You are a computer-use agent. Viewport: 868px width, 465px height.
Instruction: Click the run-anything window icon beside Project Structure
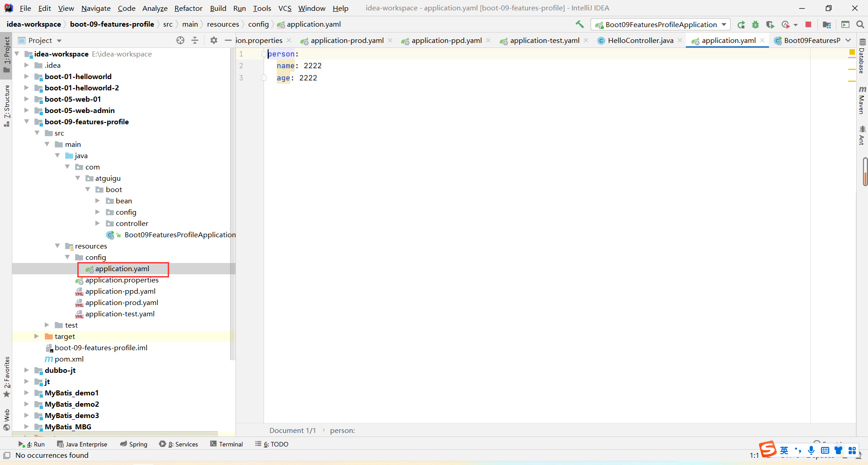tap(845, 24)
